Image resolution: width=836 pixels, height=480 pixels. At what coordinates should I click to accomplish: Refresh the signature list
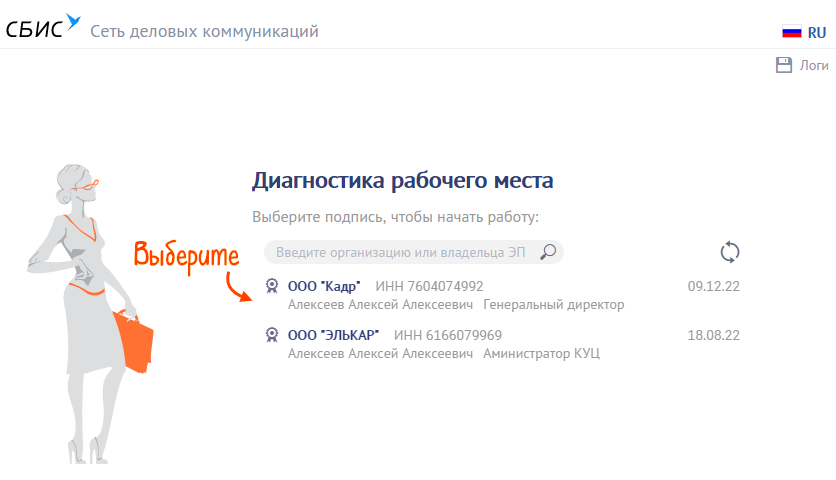click(x=730, y=252)
